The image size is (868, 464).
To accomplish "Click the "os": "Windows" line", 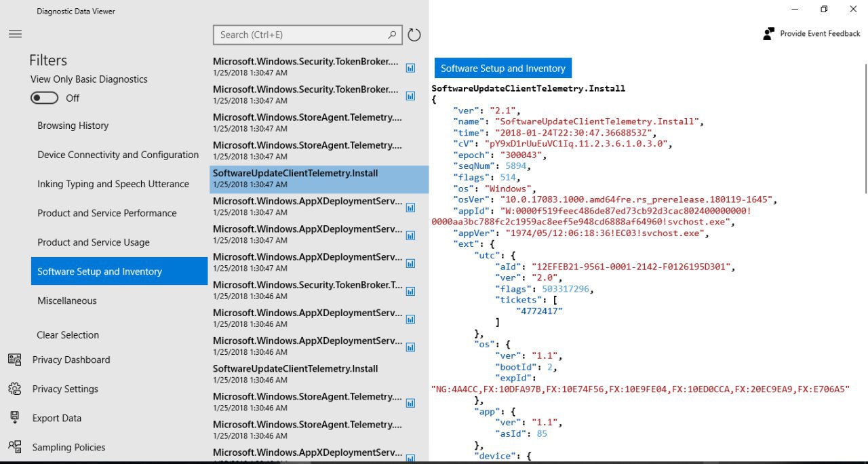I will [x=494, y=188].
